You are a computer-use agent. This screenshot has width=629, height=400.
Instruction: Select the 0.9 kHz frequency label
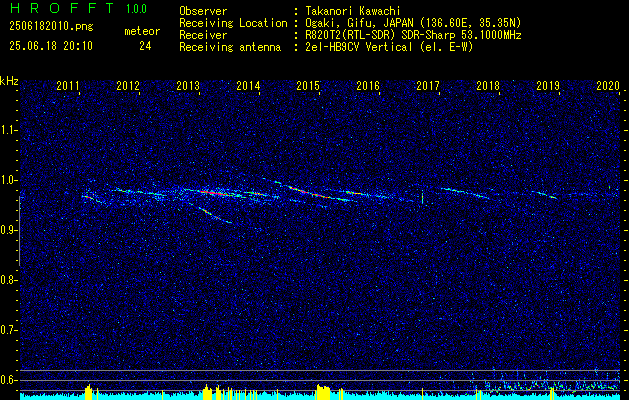(8, 230)
